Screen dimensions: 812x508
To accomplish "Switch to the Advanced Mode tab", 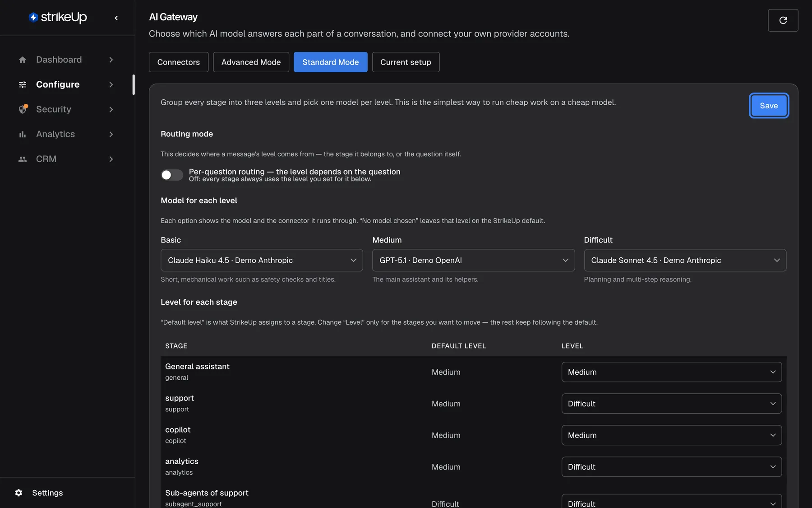I will tap(251, 62).
